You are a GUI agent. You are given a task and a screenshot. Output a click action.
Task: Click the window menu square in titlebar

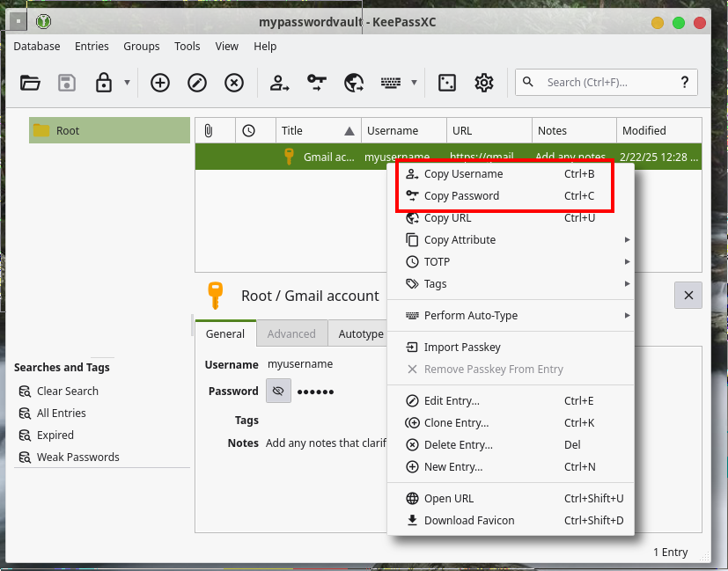coord(18,21)
